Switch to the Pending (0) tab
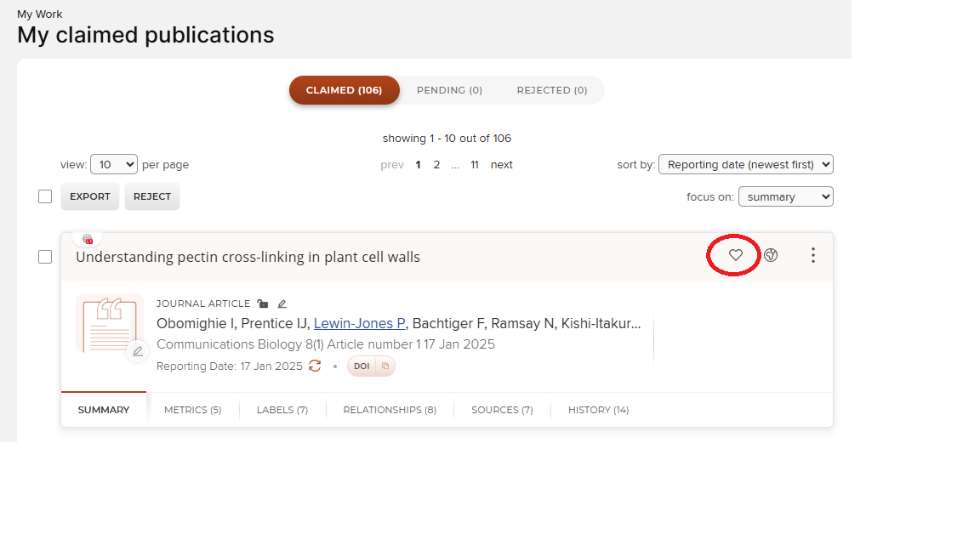980x551 pixels. (x=449, y=90)
